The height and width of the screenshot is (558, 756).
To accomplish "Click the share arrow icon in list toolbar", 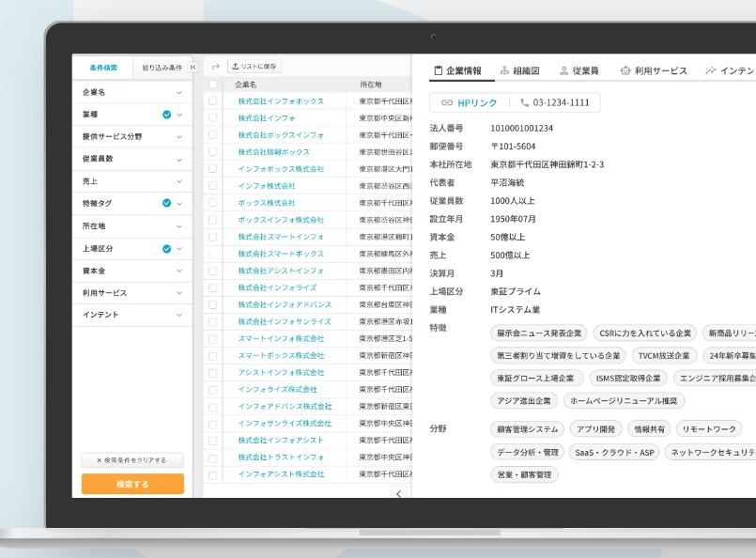I will coord(215,67).
